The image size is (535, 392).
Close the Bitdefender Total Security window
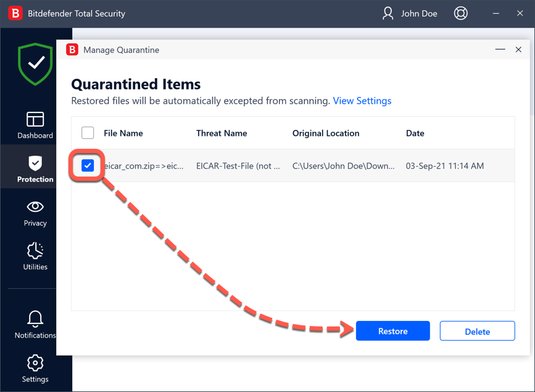(520, 14)
